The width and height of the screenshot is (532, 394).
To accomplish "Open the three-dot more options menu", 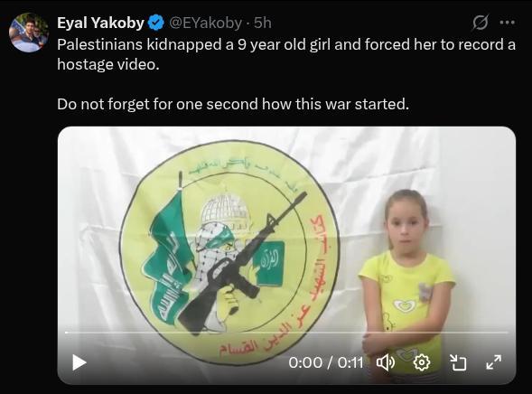I will tap(508, 23).
